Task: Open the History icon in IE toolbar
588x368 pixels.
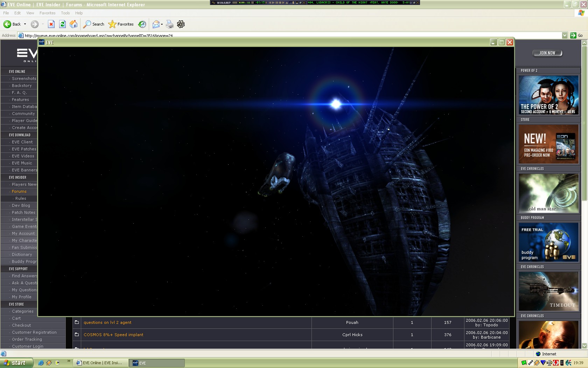Action: click(142, 24)
